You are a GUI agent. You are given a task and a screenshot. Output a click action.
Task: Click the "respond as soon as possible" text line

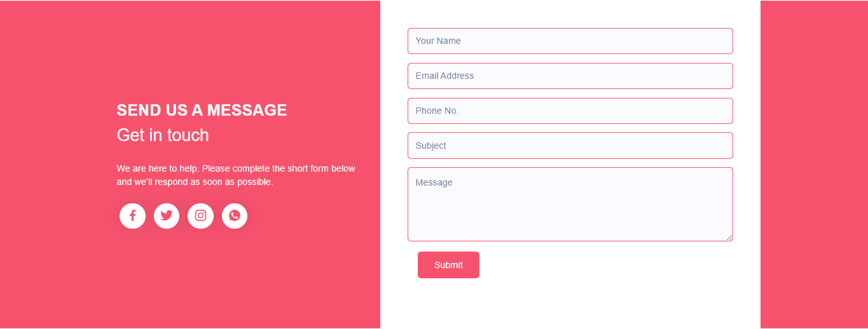[x=195, y=182]
